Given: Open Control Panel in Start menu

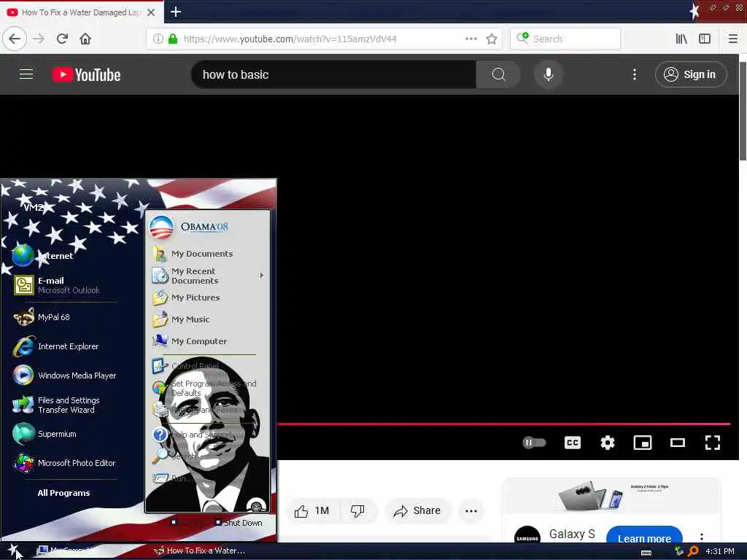Looking at the screenshot, I should pos(186,366).
